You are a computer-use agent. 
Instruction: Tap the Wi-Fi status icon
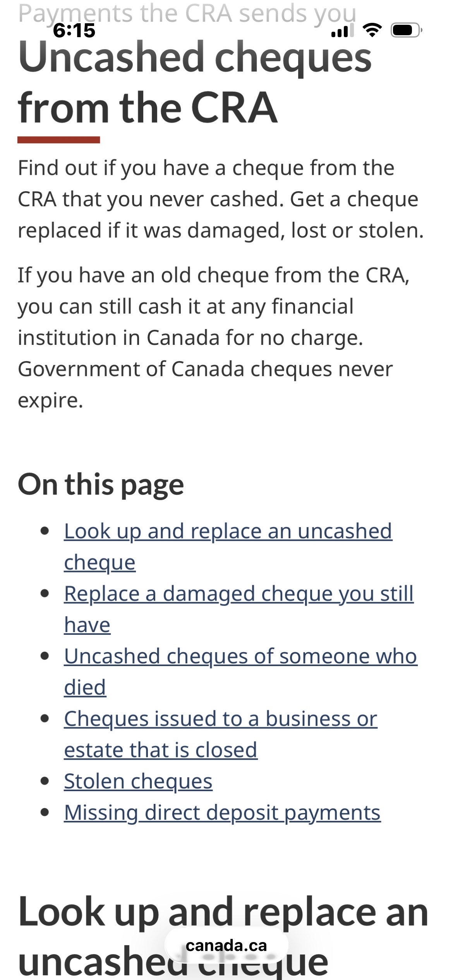click(x=372, y=30)
